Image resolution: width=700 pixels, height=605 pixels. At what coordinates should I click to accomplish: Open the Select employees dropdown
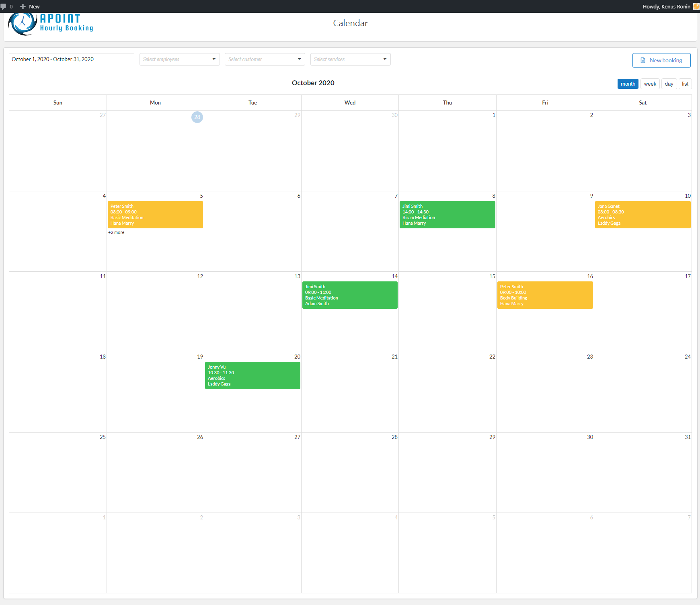click(x=179, y=59)
